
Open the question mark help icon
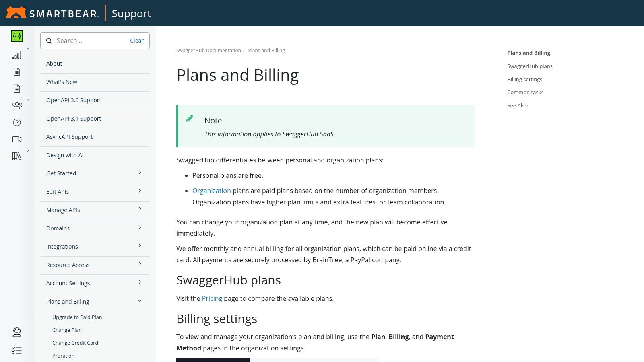coord(17,123)
